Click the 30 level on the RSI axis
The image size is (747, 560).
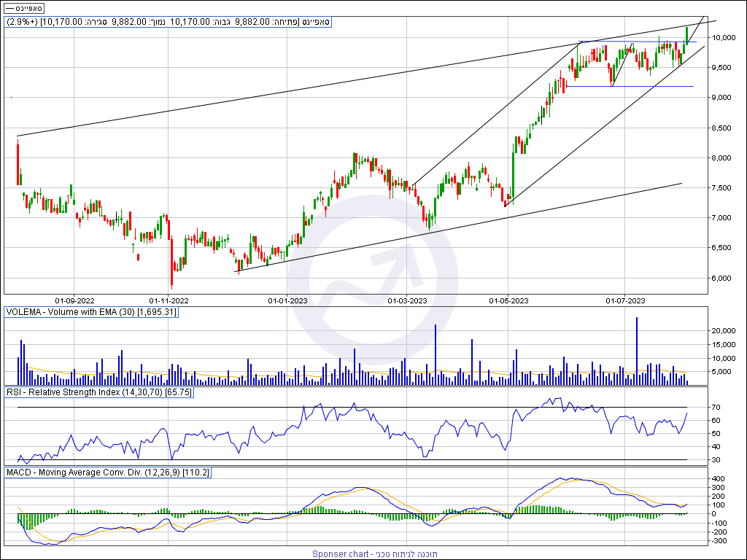tap(716, 460)
